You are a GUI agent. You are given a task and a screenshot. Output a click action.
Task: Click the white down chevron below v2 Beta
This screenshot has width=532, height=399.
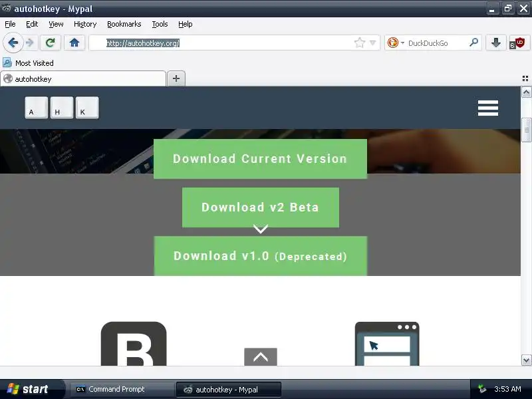pos(261,229)
